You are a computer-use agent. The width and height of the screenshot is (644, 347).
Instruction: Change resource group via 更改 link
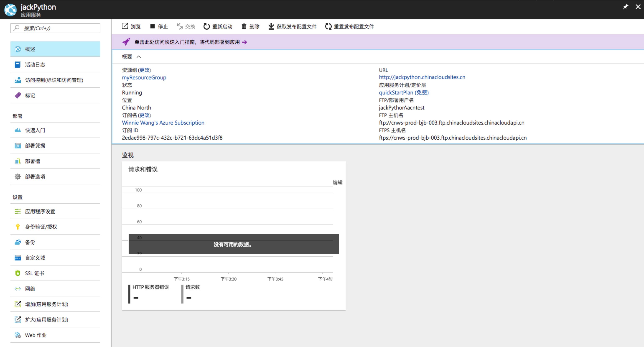145,70
